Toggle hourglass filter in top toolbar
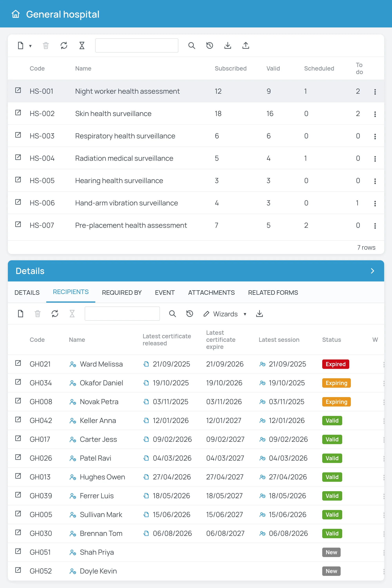 (82, 45)
